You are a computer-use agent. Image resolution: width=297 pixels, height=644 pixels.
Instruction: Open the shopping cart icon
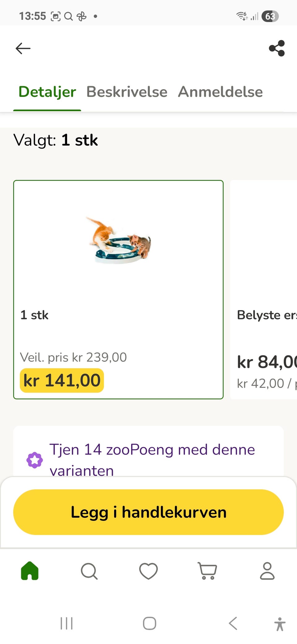coord(208,571)
